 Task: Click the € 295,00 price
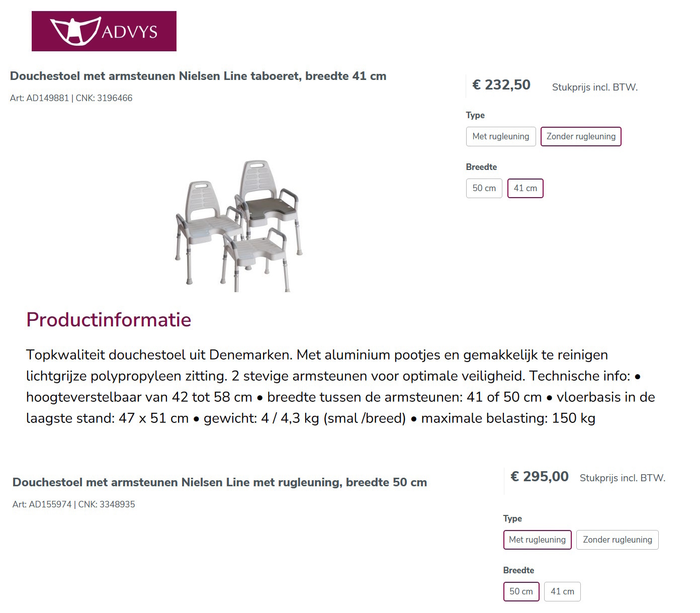[540, 477]
